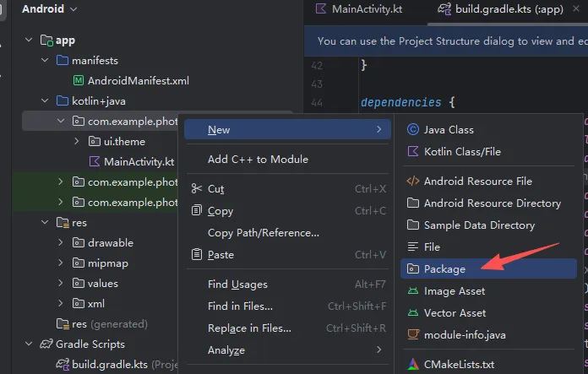Open MainActivity.kt in the project tree
The image size is (588, 374).
click(x=139, y=161)
